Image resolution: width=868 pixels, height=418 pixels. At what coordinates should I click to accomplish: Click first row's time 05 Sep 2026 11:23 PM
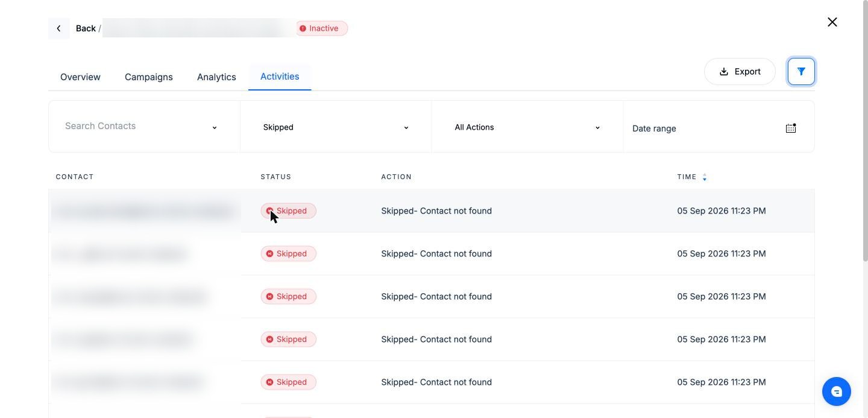coord(722,211)
